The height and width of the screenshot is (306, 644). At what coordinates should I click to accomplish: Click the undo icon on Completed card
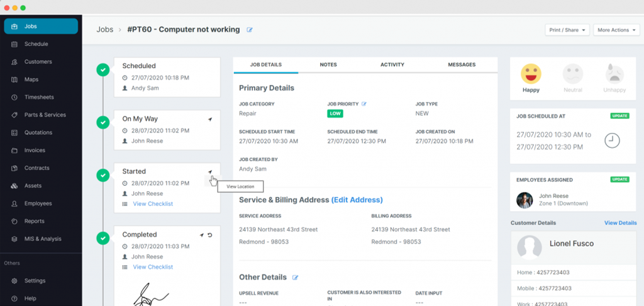[x=211, y=235]
